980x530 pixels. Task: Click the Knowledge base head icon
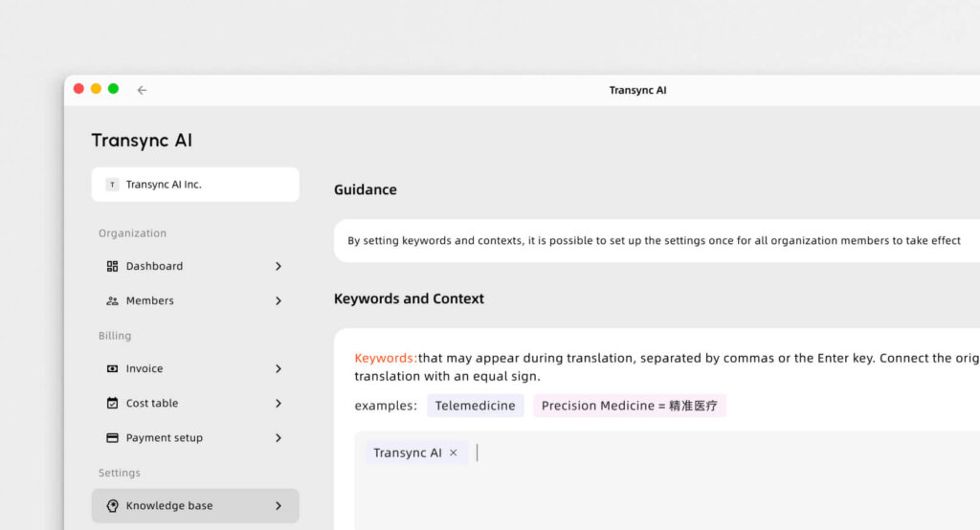[112, 506]
